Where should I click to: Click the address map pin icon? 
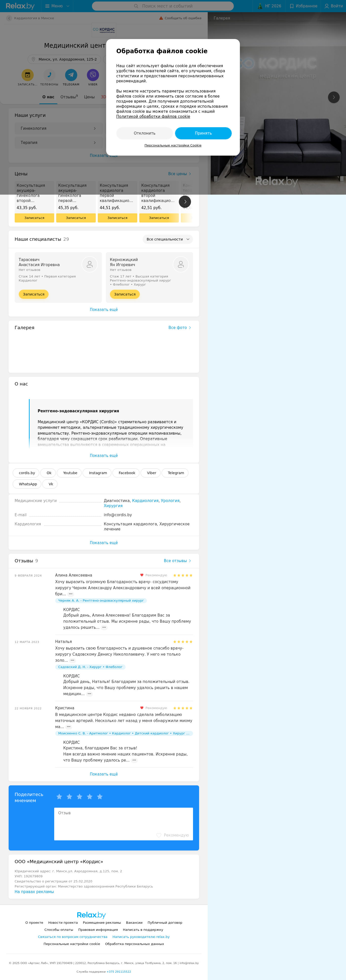point(34,59)
